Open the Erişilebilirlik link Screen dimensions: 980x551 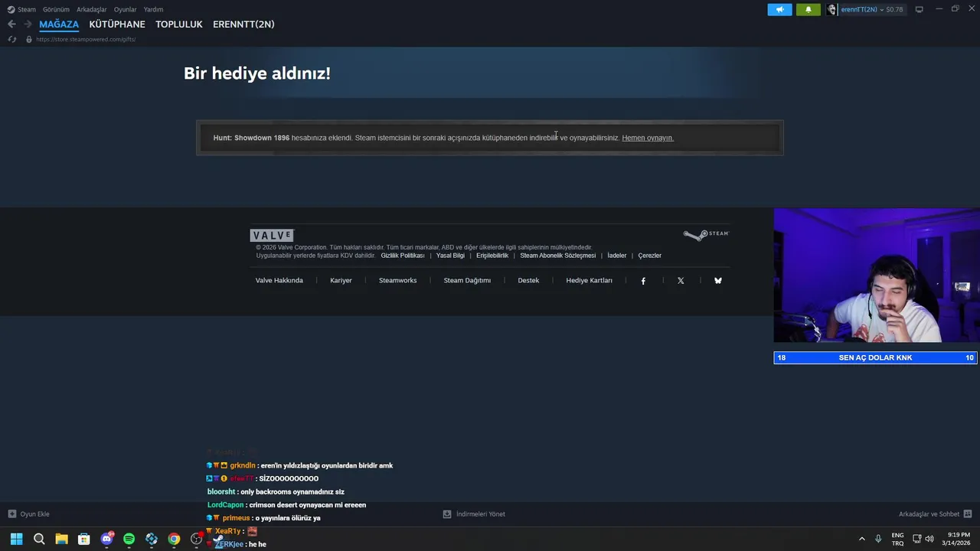coord(492,256)
